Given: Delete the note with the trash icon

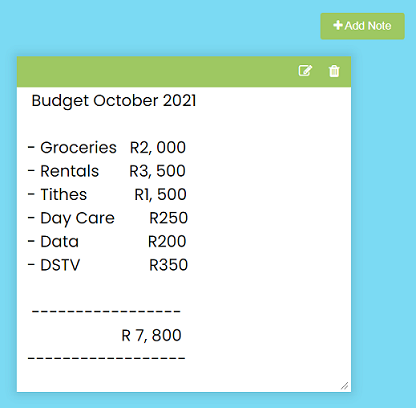Looking at the screenshot, I should coord(334,71).
